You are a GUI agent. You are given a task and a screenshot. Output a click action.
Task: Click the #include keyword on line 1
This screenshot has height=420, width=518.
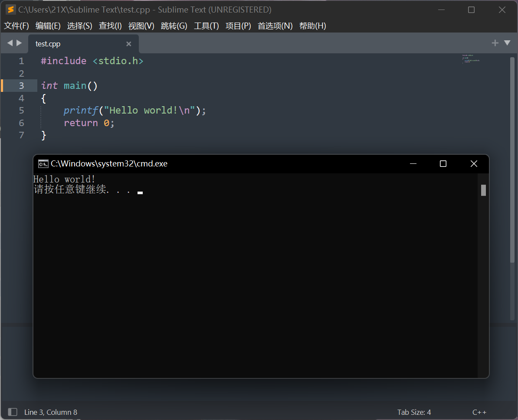tap(63, 61)
